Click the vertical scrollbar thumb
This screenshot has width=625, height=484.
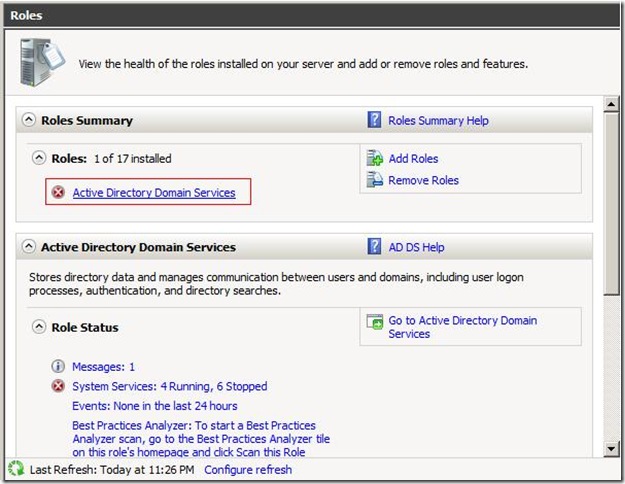[611, 204]
